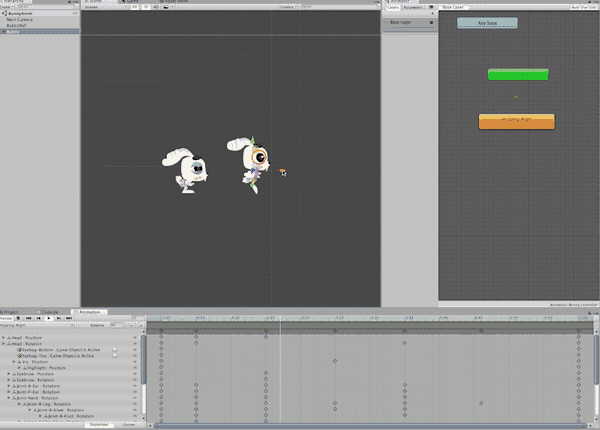Viewport: 600px width, 430px height.
Task: Expand the Eyebrow : Rotation property
Action: [9, 380]
